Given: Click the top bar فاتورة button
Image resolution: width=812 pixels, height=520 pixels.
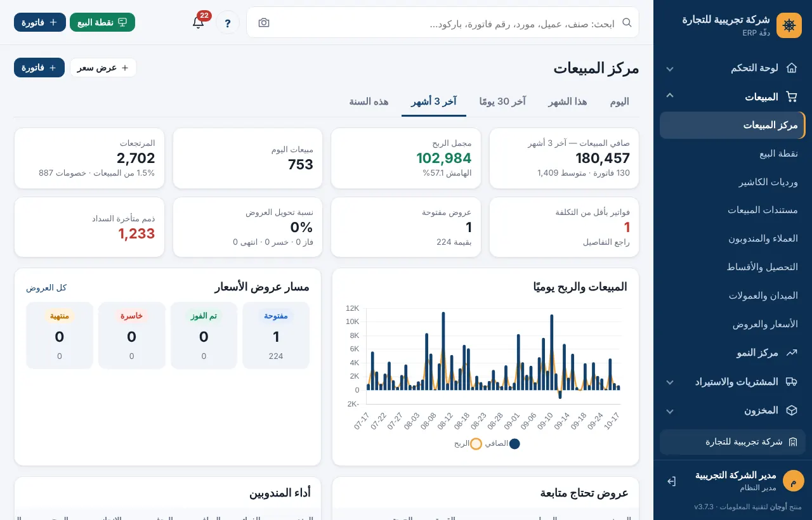Looking at the screenshot, I should pos(40,22).
